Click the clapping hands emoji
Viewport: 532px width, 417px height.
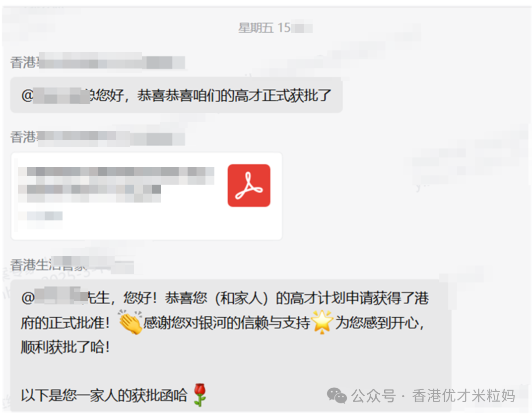pyautogui.click(x=131, y=322)
